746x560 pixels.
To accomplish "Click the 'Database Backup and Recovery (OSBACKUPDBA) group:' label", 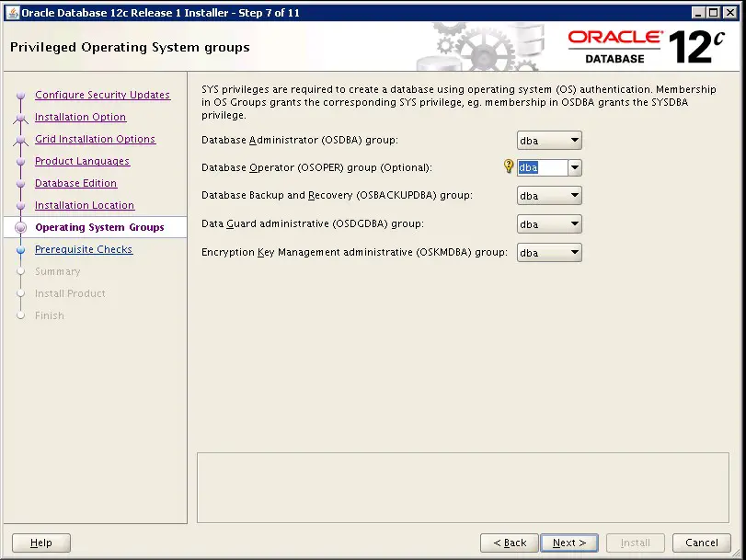I will coord(337,195).
